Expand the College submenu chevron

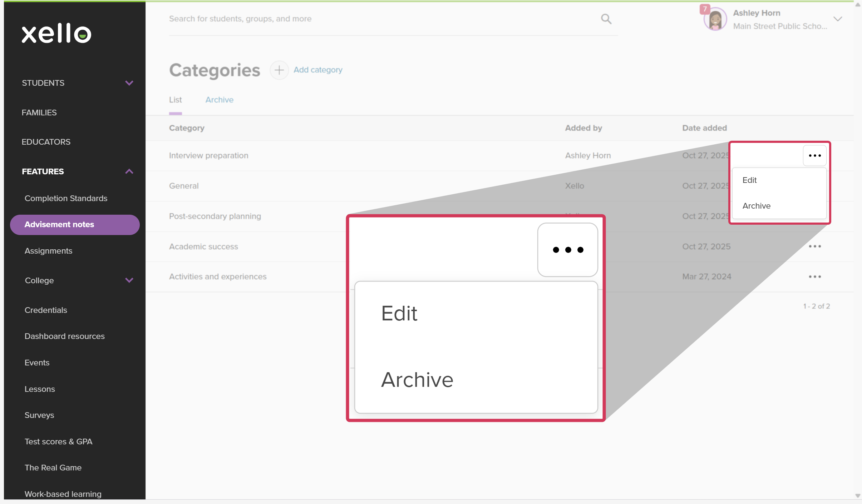coord(129,280)
